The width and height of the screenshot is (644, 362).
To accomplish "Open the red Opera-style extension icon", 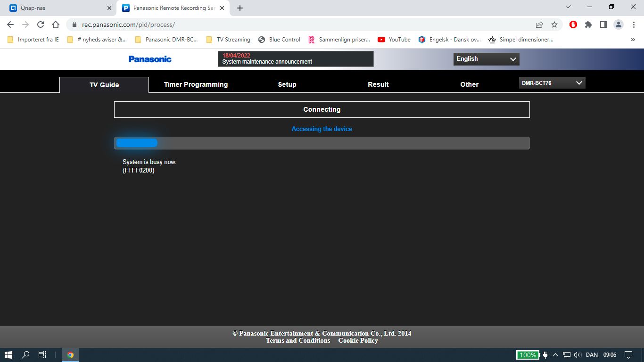I will (x=573, y=25).
